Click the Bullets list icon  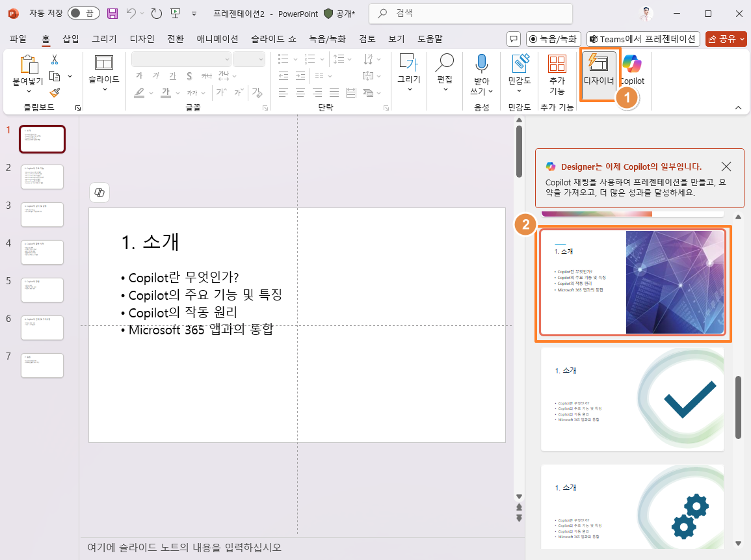click(x=283, y=59)
